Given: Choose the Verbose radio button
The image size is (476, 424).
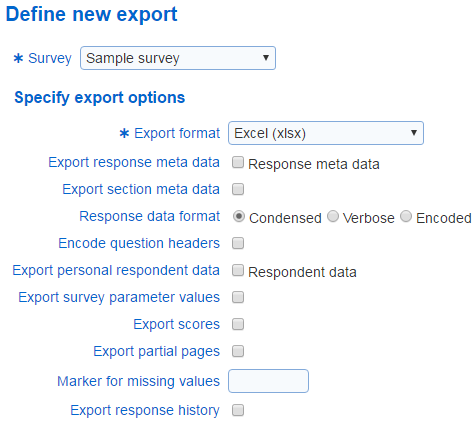Looking at the screenshot, I should pos(333,216).
